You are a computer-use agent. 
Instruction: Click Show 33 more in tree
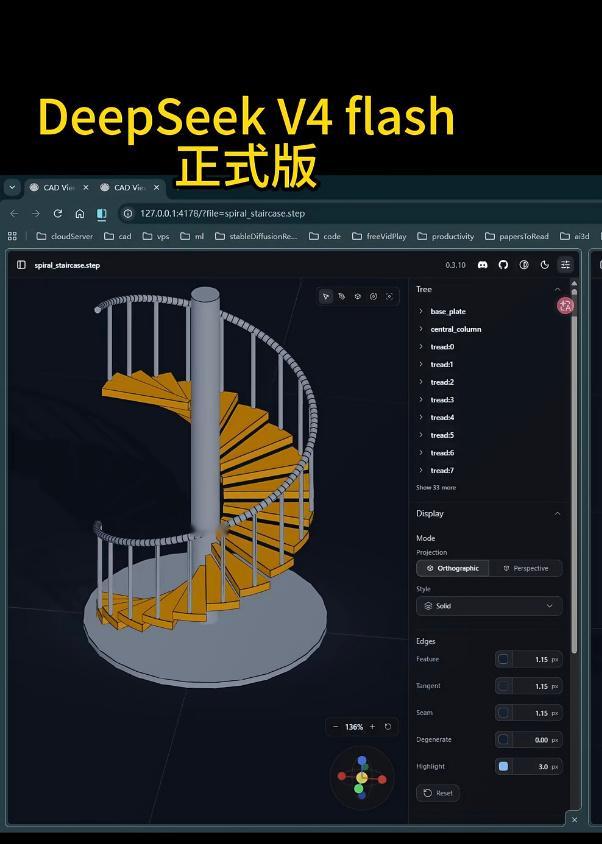click(x=436, y=487)
